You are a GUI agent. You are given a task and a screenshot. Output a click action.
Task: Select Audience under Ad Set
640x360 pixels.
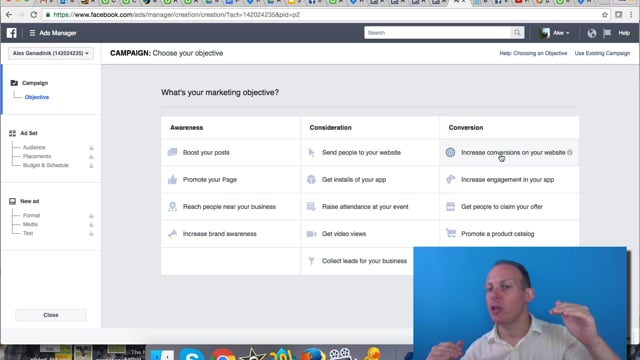(34, 147)
